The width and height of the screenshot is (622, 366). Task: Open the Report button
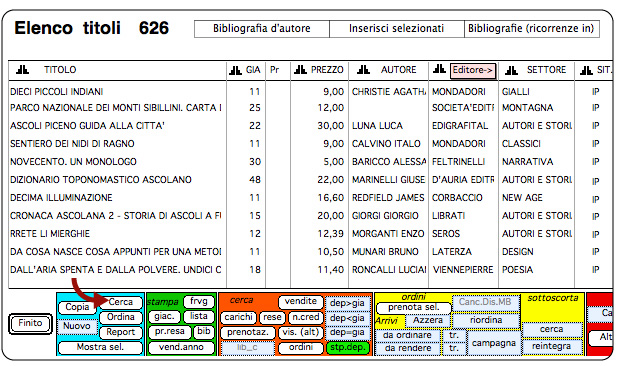pyautogui.click(x=121, y=332)
